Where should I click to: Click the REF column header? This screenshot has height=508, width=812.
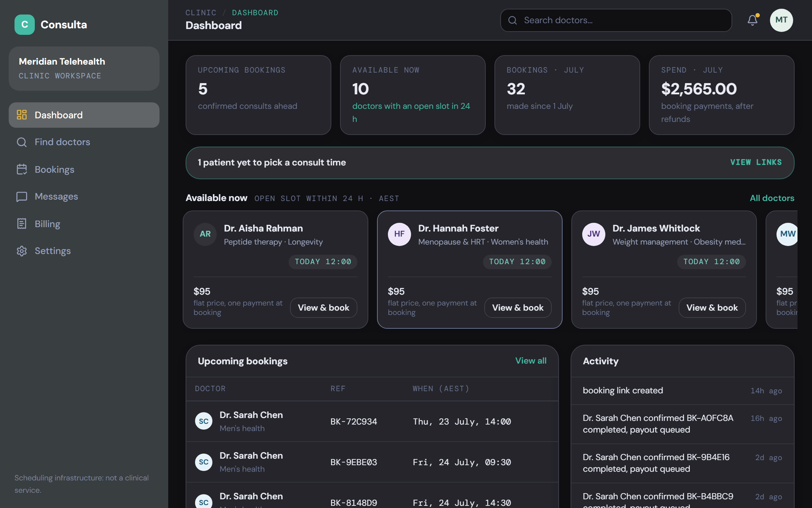click(x=338, y=389)
